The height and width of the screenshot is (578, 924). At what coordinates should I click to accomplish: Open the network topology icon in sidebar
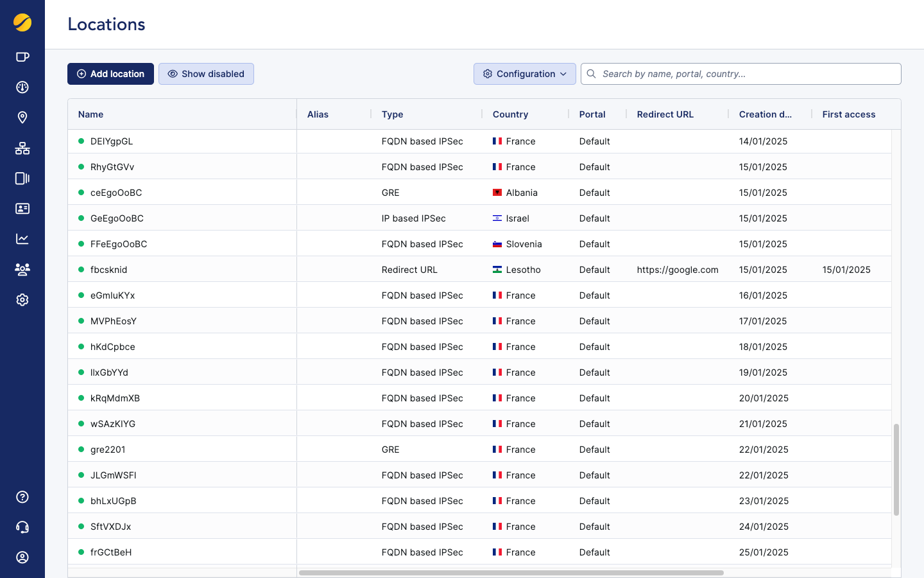[22, 148]
